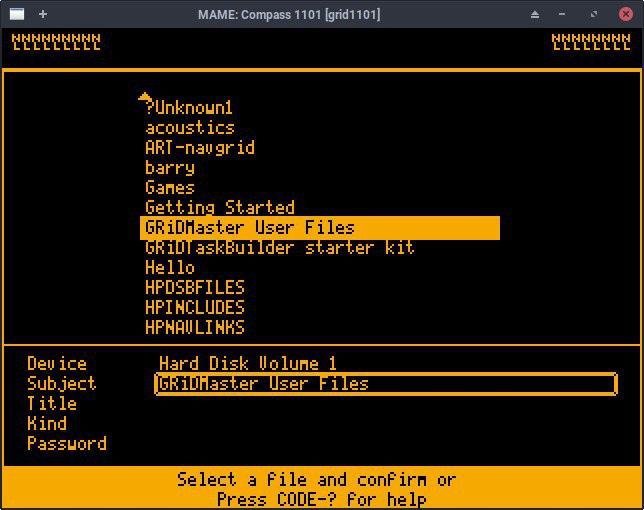Image resolution: width=644 pixels, height=510 pixels.
Task: Click the Device field label
Action: [57, 364]
